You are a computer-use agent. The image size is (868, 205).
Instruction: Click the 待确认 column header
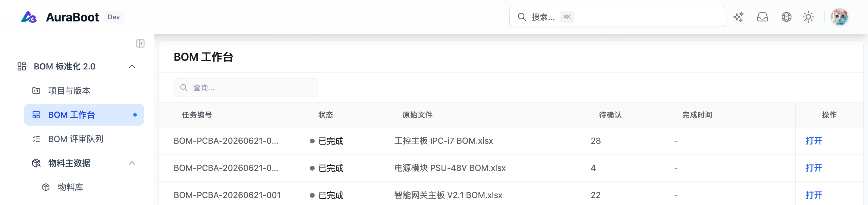pyautogui.click(x=610, y=115)
